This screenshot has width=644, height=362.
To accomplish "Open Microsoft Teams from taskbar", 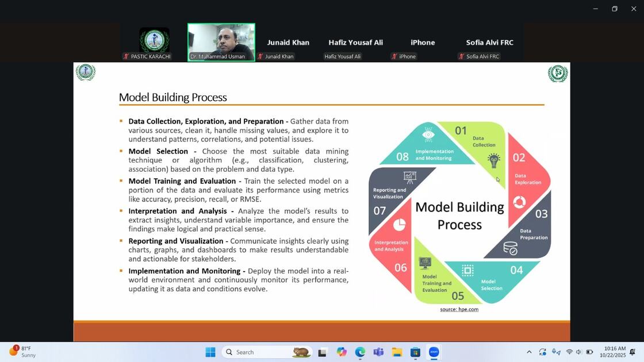I will 378,352.
